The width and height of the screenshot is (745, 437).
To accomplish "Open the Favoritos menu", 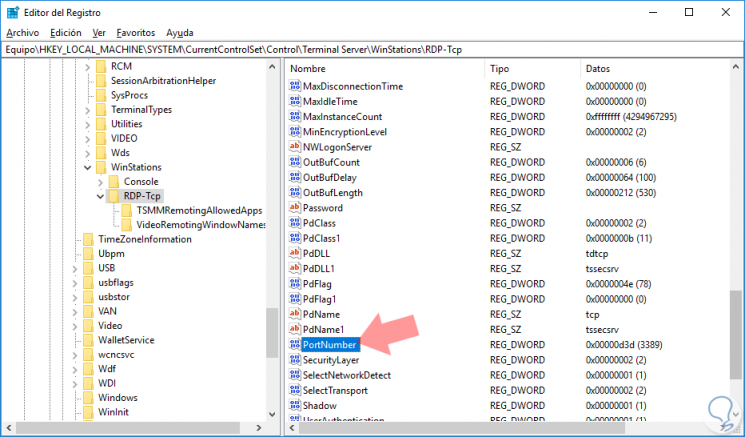I will [x=136, y=33].
